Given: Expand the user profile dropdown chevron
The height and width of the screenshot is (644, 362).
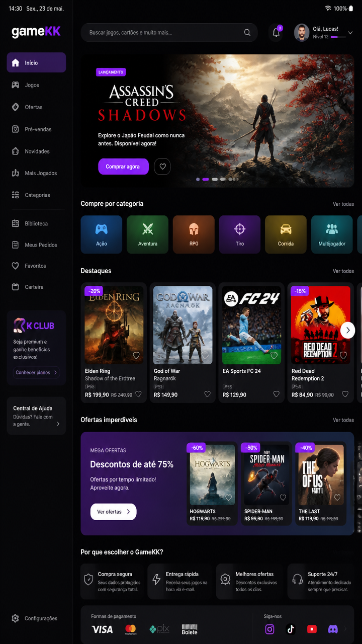Looking at the screenshot, I should click(x=350, y=33).
